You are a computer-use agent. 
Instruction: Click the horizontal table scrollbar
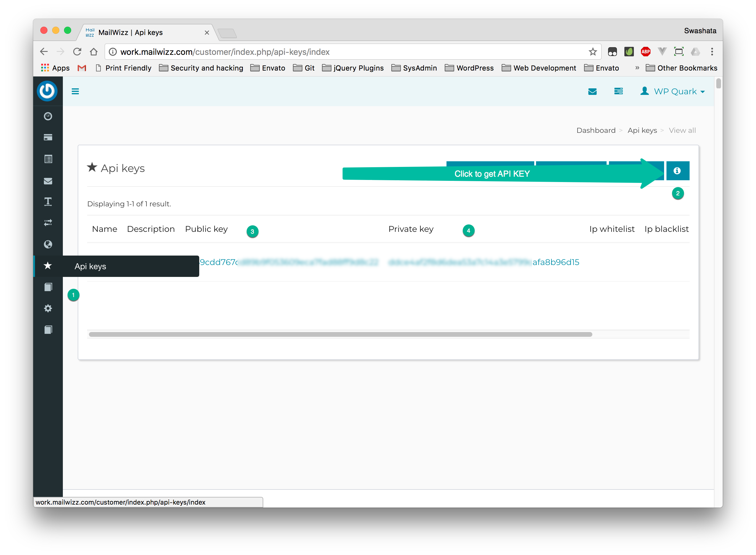(x=341, y=334)
